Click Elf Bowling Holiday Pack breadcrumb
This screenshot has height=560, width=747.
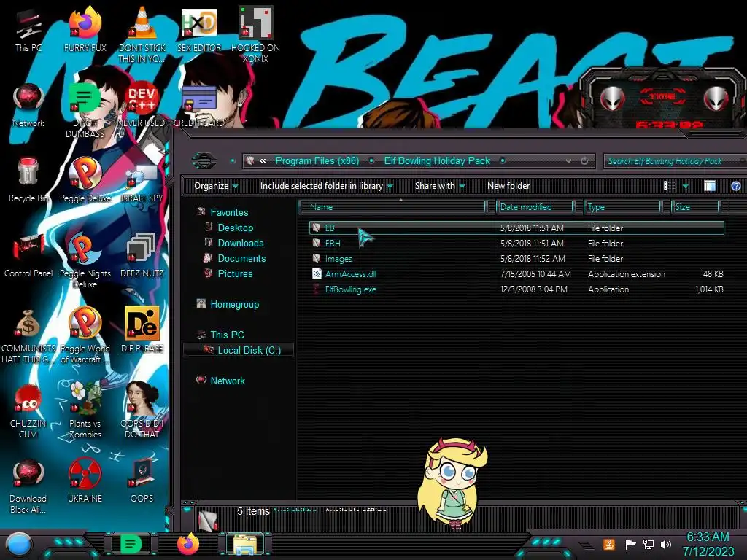click(437, 161)
